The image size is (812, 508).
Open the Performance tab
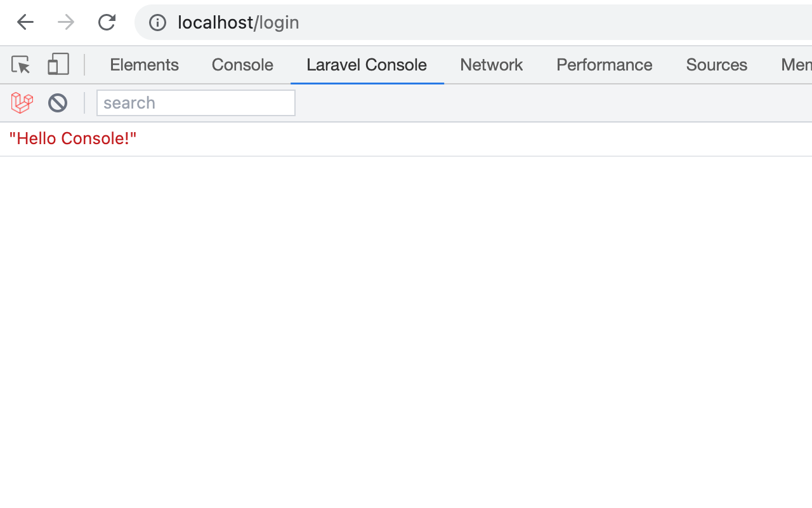604,65
